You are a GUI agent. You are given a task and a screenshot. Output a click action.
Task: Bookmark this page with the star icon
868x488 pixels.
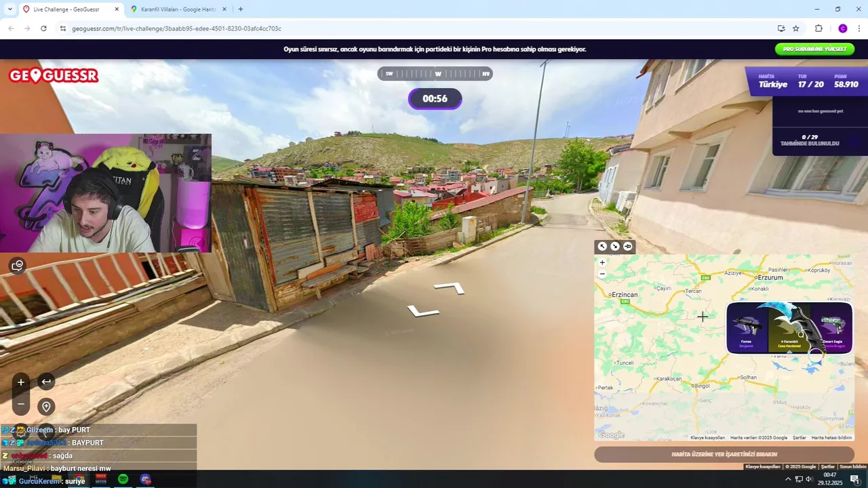point(796,28)
